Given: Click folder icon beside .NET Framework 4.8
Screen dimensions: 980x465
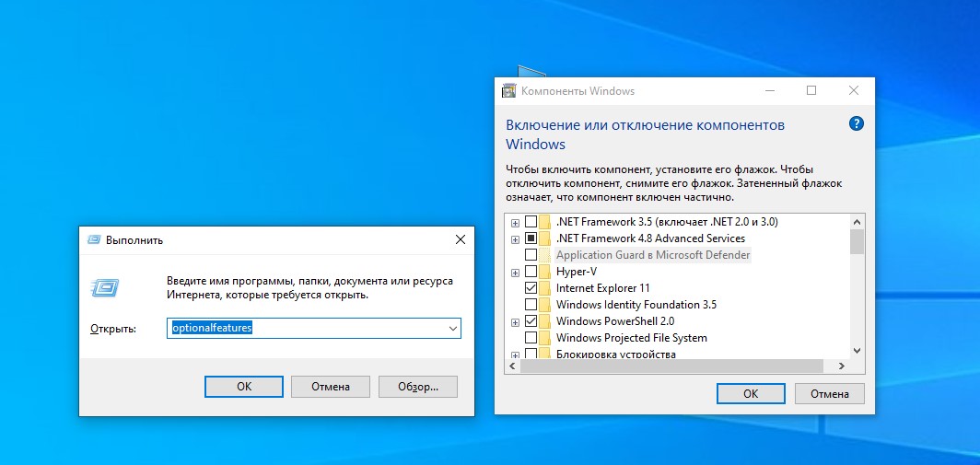Looking at the screenshot, I should [x=545, y=238].
